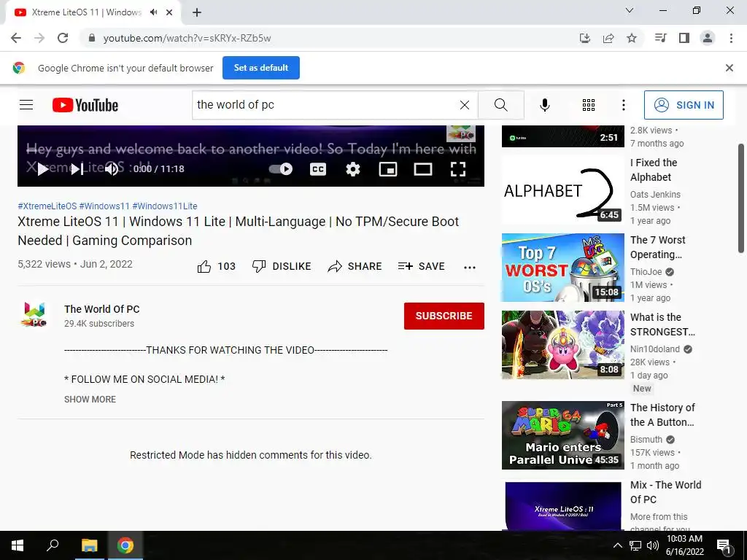Image resolution: width=747 pixels, height=560 pixels.
Task: Go back in browser history
Action: 16,38
